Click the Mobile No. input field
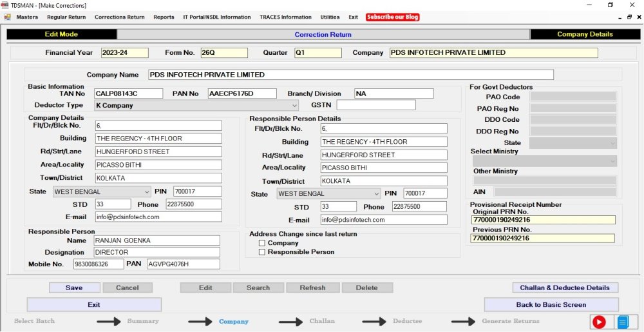The image size is (644, 332). tap(99, 264)
